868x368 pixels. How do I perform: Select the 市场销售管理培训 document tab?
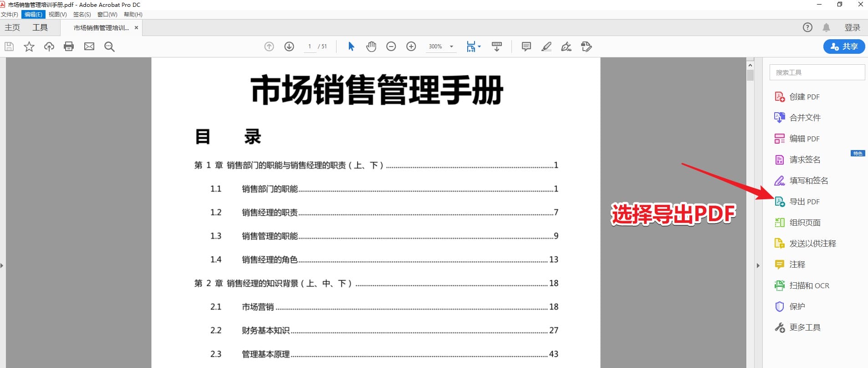click(x=101, y=28)
